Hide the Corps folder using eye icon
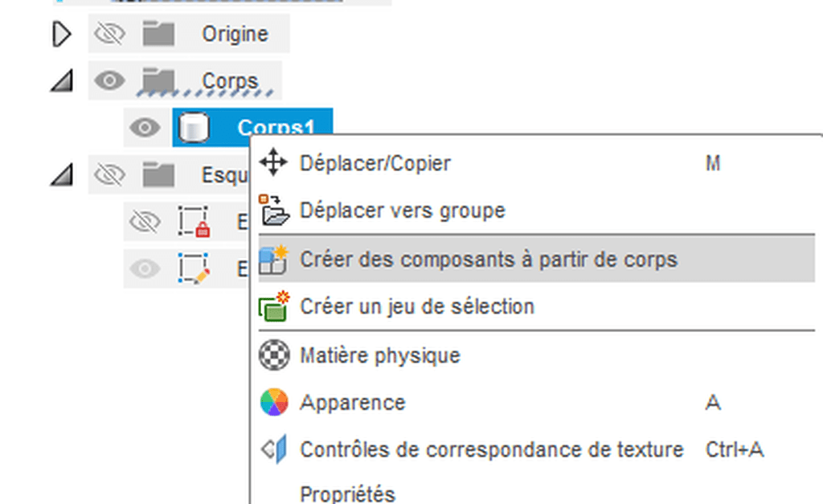Viewport: 823px width, 504px height. coord(109,80)
